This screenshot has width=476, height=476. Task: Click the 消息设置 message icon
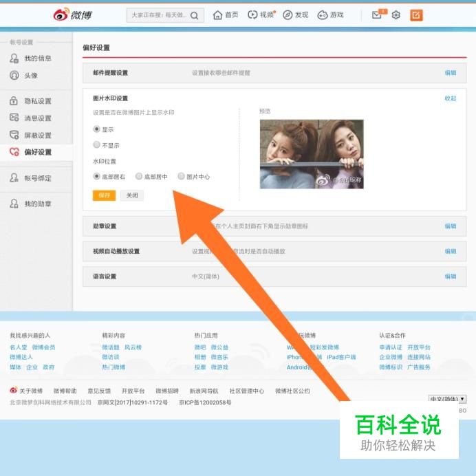pyautogui.click(x=14, y=118)
